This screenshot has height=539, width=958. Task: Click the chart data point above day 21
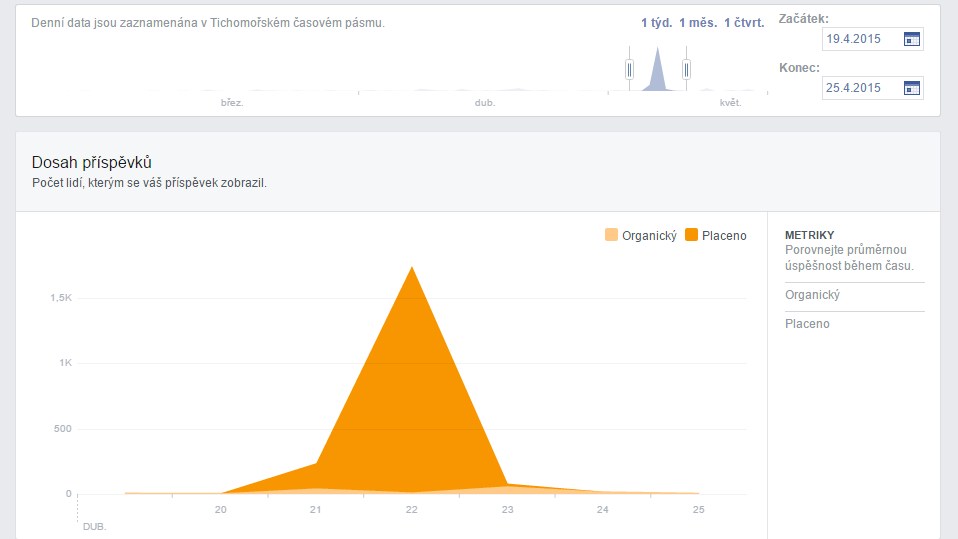(316, 463)
